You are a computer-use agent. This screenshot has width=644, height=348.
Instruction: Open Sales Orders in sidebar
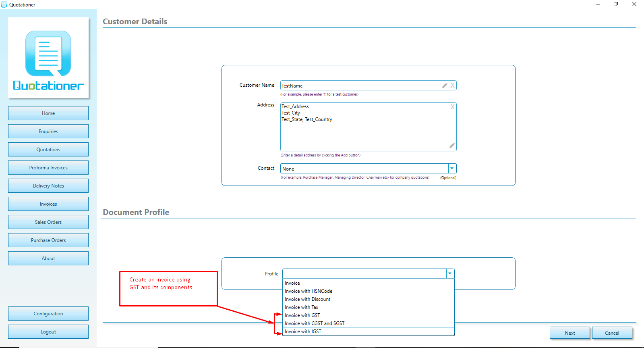pos(48,222)
